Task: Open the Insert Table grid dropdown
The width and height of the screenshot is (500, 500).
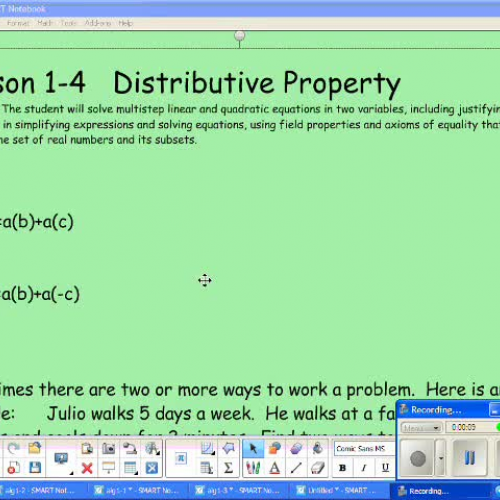Action: (130, 468)
